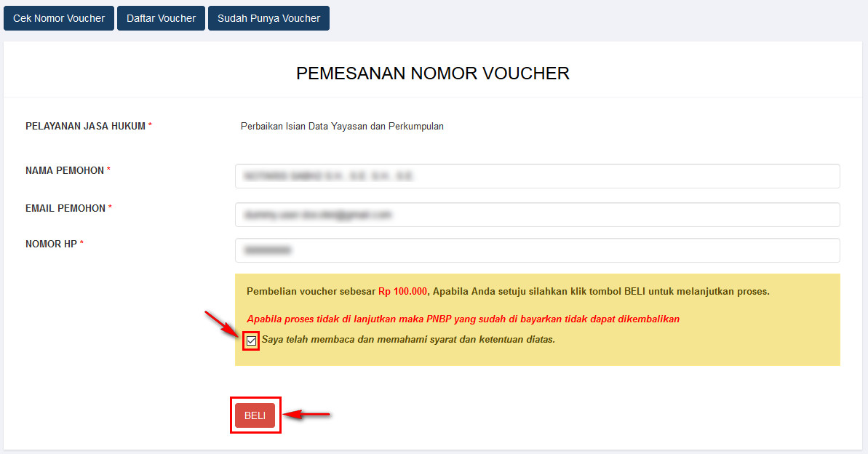Click inside the Email Pemohon field
Viewport: 868px width, 454px height.
click(537, 215)
